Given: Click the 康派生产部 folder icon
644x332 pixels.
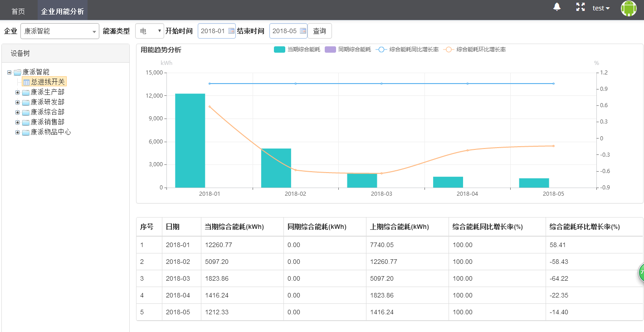Looking at the screenshot, I should click(x=26, y=92).
